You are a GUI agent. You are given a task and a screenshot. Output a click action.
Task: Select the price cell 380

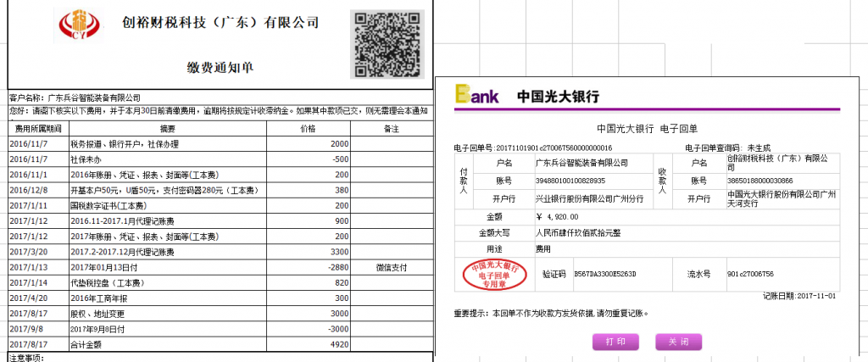pos(309,191)
